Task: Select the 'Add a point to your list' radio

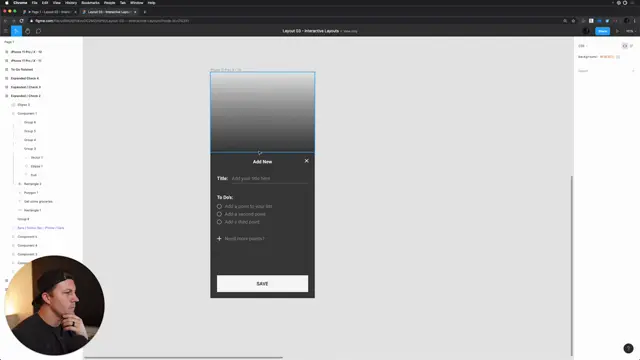Action: pyautogui.click(x=219, y=207)
